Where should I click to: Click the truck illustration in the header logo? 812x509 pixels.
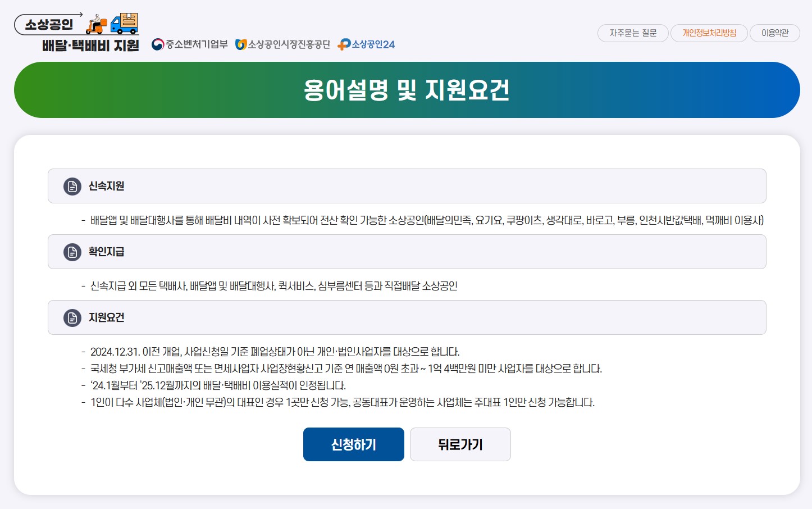[x=124, y=25]
